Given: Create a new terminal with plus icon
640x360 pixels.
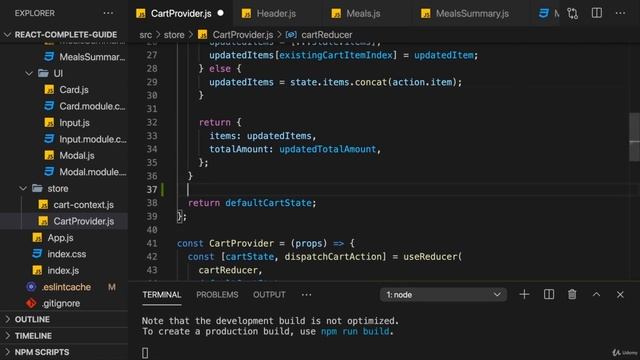Looking at the screenshot, I should click(524, 294).
